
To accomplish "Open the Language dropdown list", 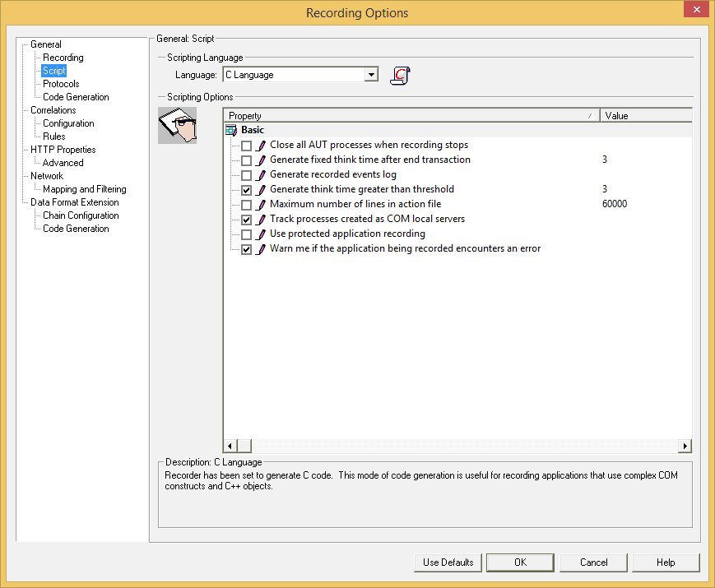I will point(371,74).
